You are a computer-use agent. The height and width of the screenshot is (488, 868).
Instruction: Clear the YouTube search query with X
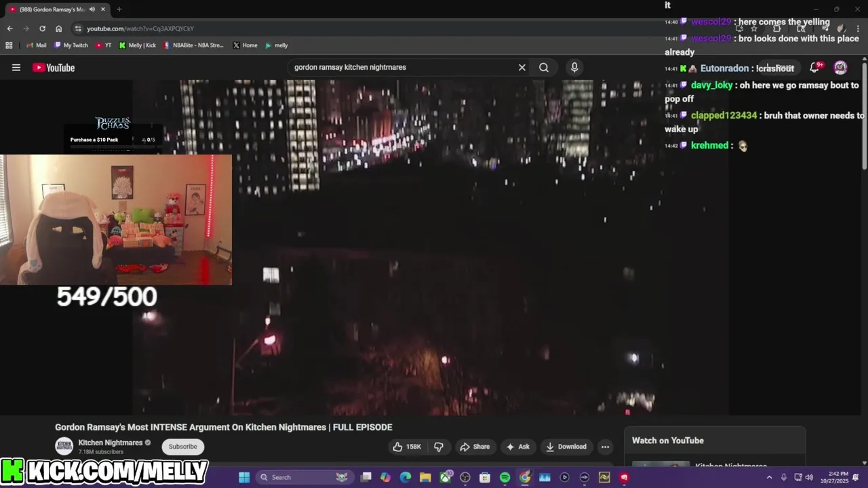click(522, 67)
